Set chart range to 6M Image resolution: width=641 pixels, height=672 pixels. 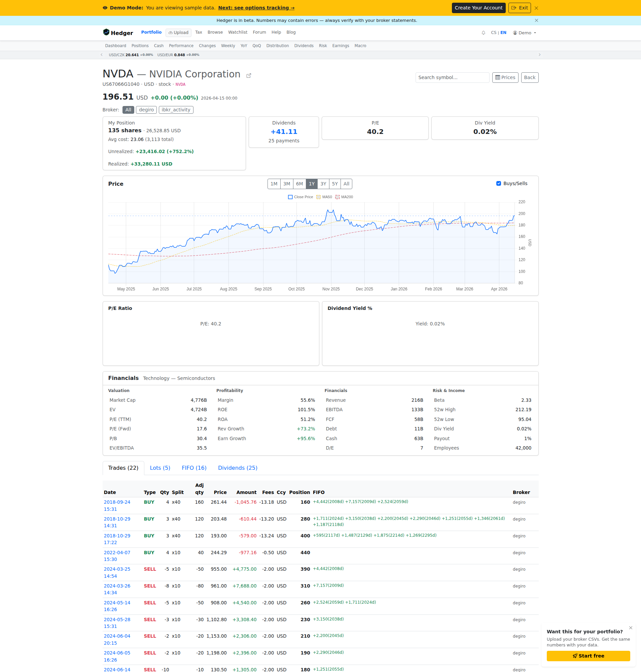299,184
